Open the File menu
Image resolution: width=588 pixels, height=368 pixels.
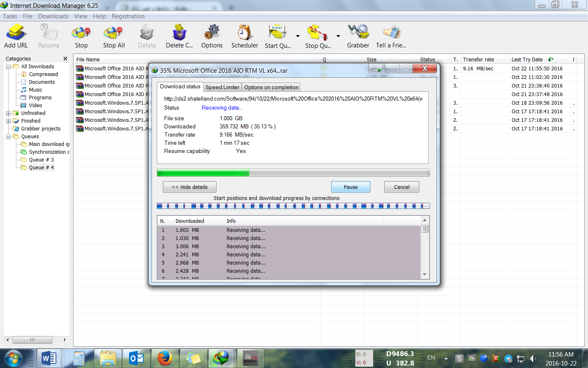coord(27,16)
